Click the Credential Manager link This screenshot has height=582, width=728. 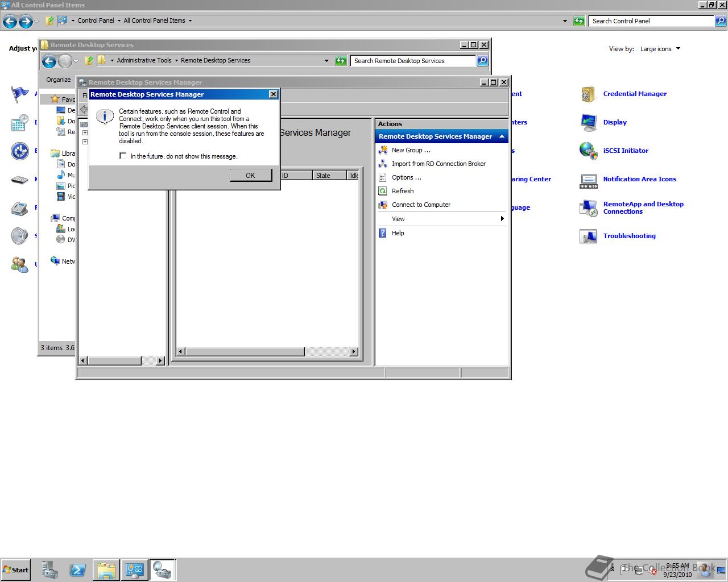635,94
